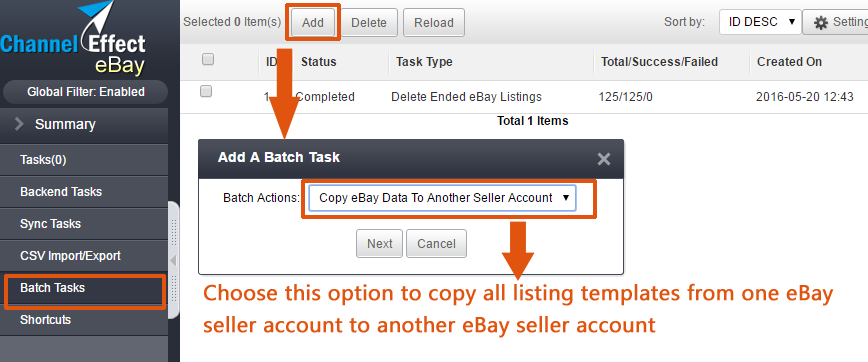This screenshot has width=868, height=362.
Task: Click Next in the batch task dialog
Action: pyautogui.click(x=380, y=244)
